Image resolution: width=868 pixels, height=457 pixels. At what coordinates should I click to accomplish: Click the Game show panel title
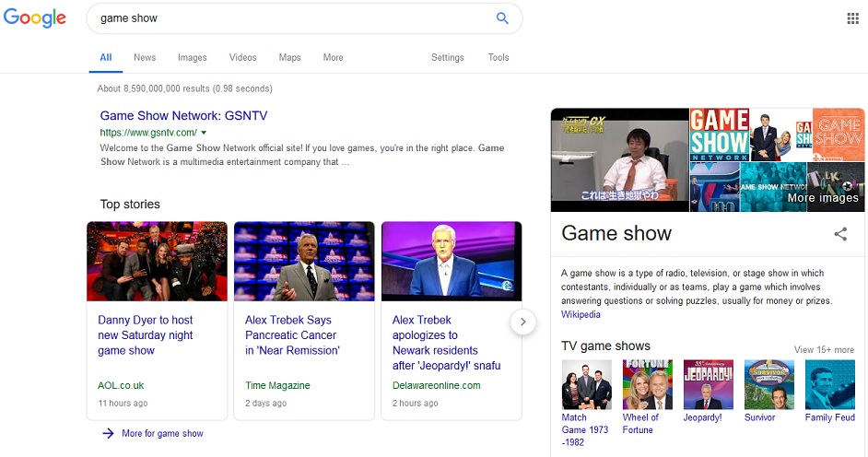tap(616, 233)
